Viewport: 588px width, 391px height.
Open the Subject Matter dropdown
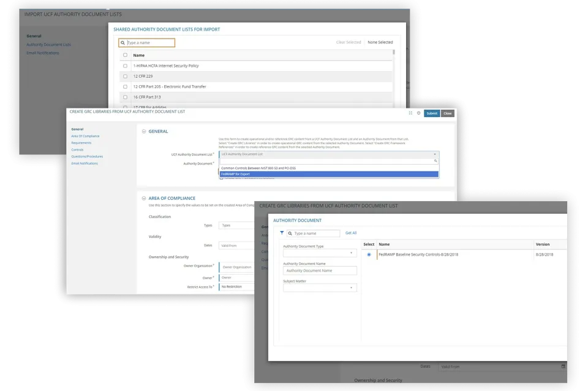click(x=320, y=287)
